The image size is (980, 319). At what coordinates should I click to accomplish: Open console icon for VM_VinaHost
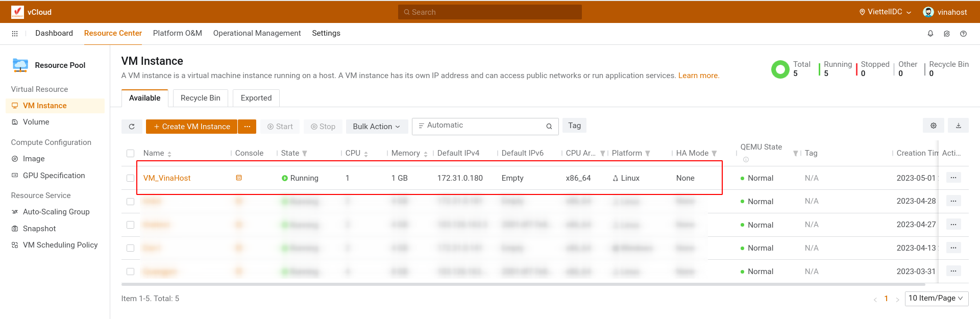click(x=238, y=178)
